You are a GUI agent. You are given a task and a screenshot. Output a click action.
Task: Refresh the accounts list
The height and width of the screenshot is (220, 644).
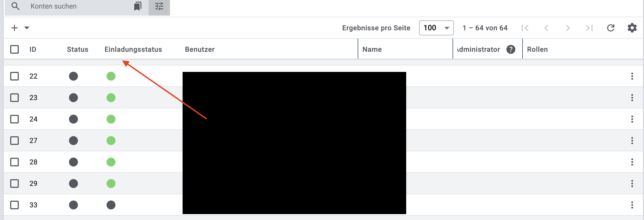pos(611,28)
